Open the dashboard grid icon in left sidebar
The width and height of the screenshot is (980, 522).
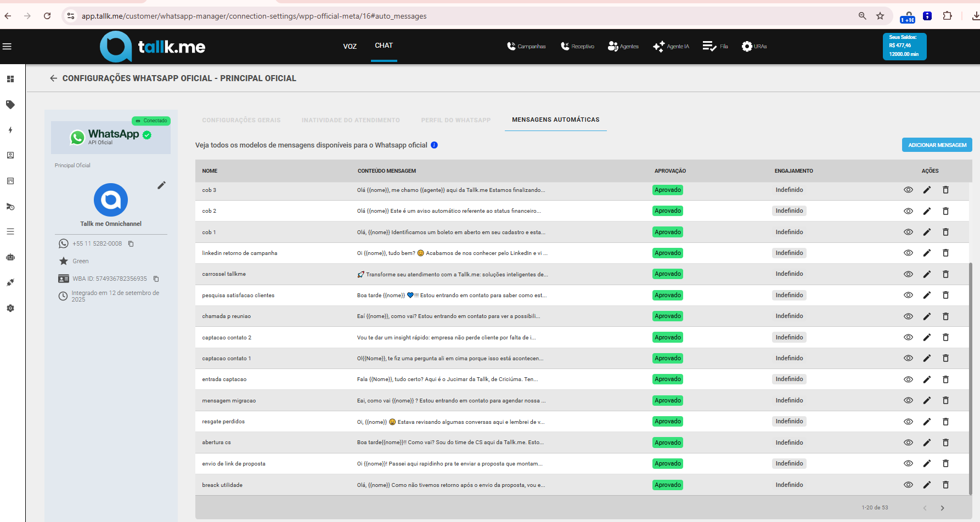point(10,79)
